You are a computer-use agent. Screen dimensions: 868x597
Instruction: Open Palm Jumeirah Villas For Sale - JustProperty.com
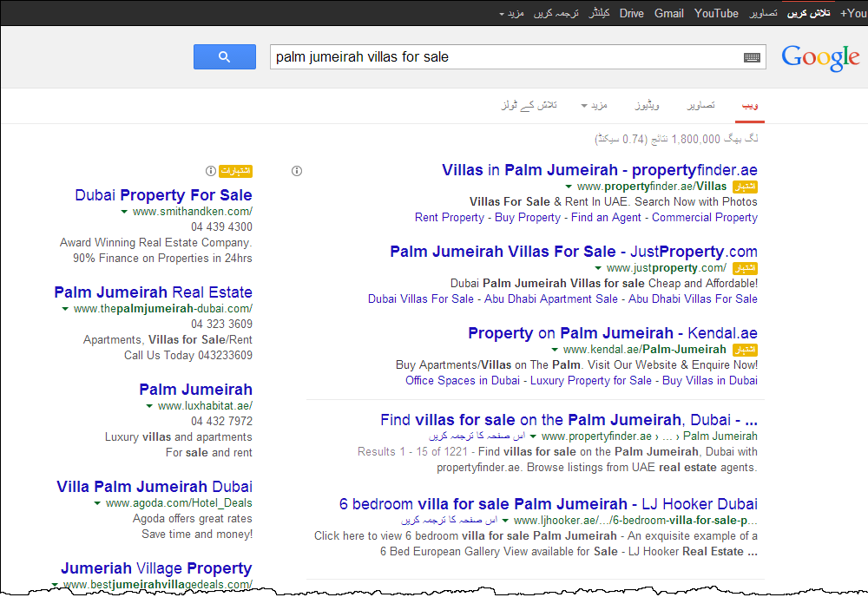tap(574, 251)
